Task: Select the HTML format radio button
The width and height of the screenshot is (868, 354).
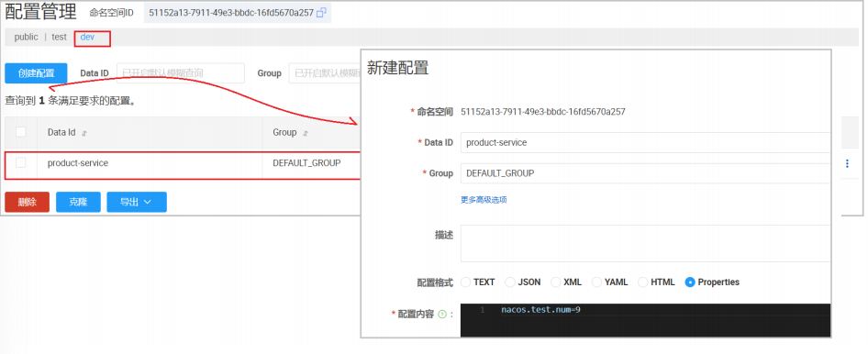Action: 642,282
